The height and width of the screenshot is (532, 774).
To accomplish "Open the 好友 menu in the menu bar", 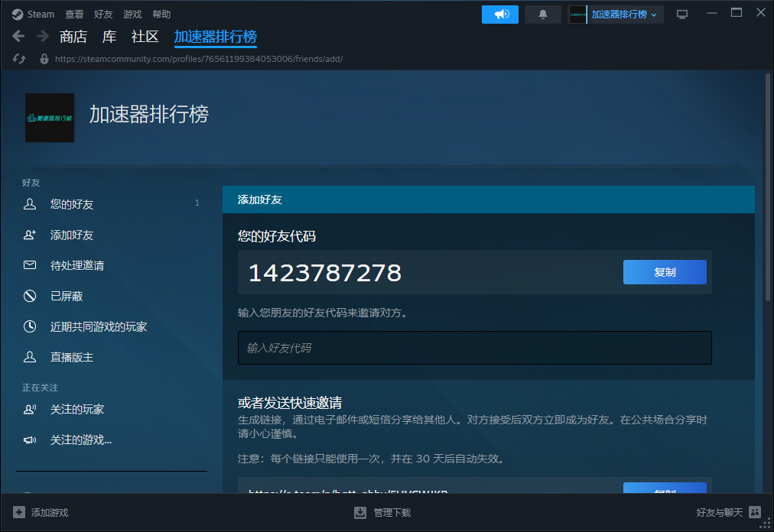I will point(103,15).
